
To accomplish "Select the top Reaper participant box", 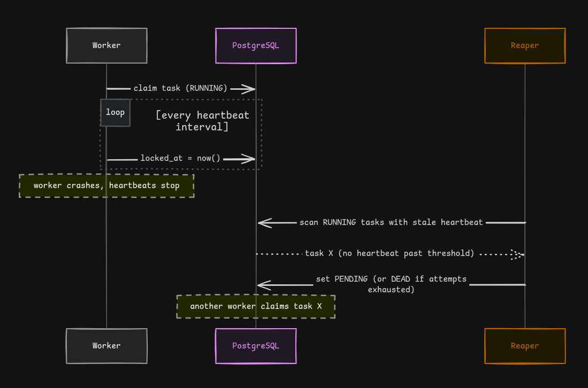I will pos(525,45).
